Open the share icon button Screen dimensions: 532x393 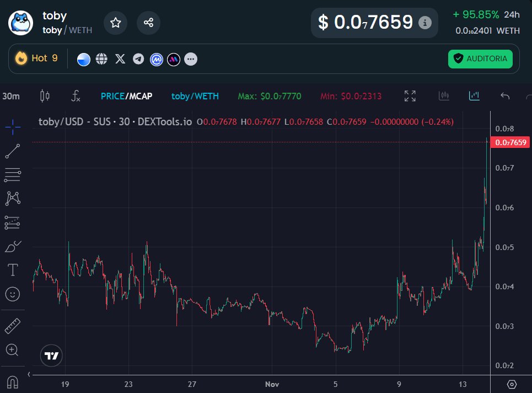pyautogui.click(x=148, y=23)
